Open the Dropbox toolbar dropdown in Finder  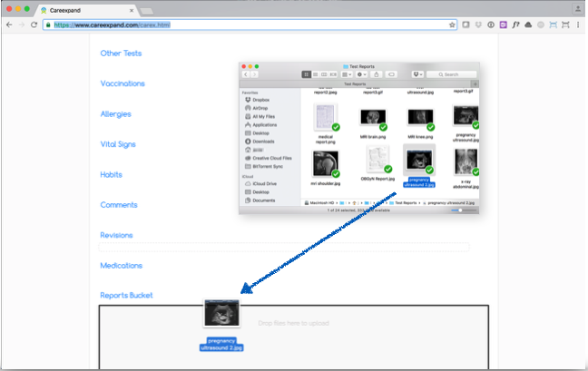click(x=419, y=73)
